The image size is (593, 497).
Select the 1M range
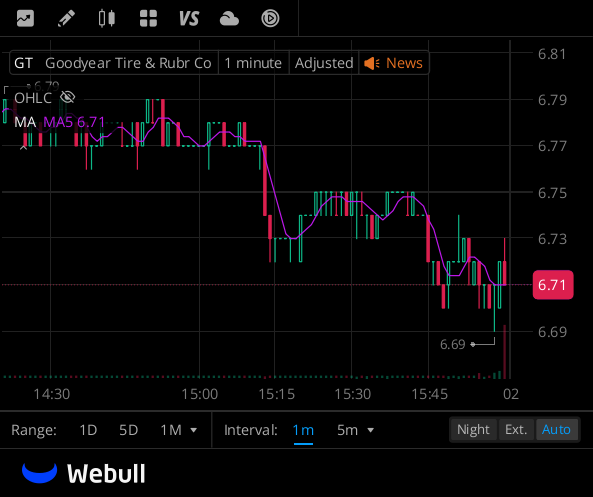[x=171, y=430]
